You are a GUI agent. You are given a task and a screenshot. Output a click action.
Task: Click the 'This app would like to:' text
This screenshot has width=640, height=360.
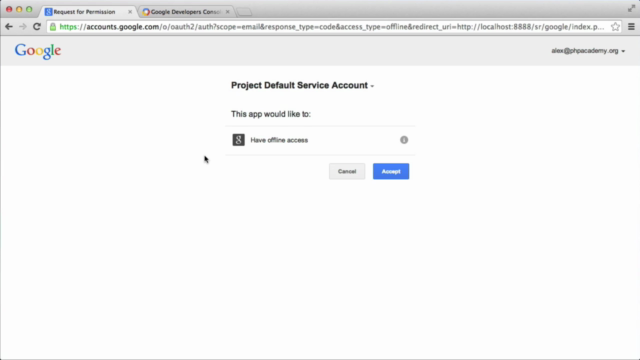[x=271, y=114]
